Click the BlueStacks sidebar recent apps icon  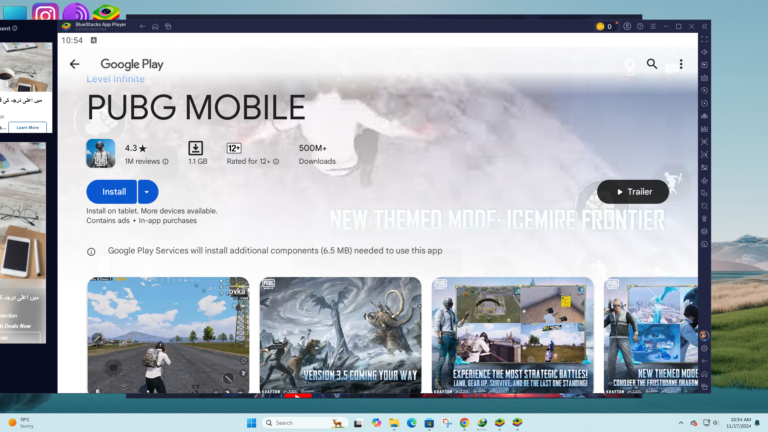click(x=704, y=386)
